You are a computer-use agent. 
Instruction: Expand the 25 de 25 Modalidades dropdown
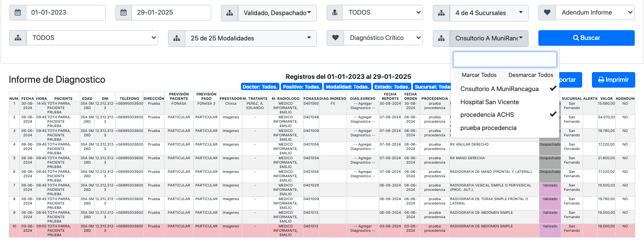(251, 38)
